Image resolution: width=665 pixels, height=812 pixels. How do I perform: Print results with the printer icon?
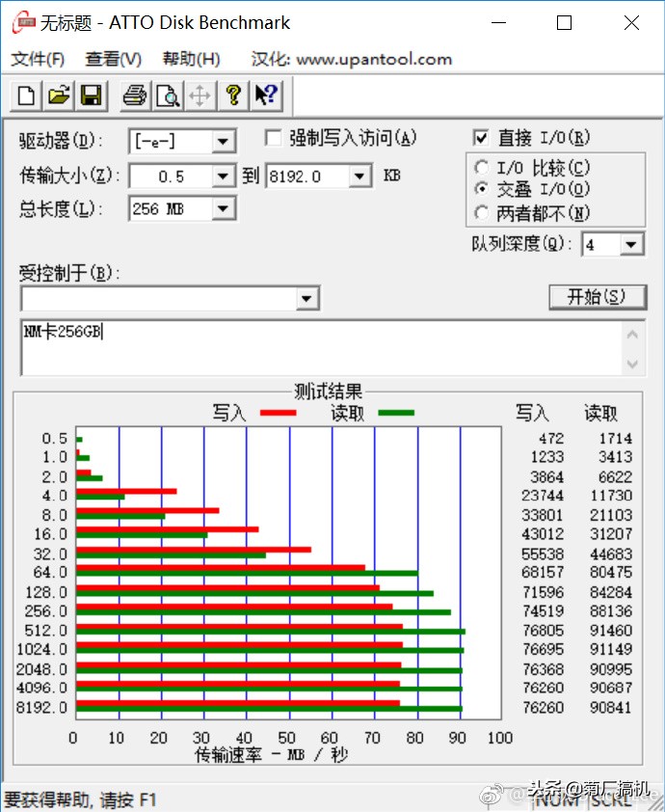(x=136, y=95)
